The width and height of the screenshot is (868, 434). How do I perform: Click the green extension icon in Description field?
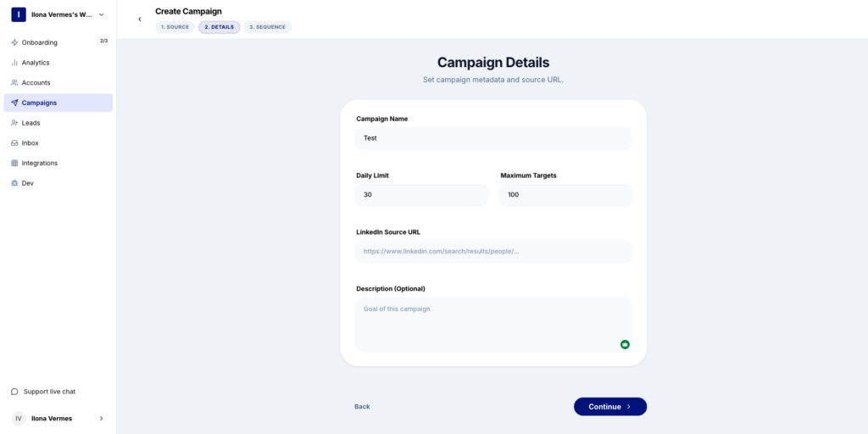coord(625,344)
